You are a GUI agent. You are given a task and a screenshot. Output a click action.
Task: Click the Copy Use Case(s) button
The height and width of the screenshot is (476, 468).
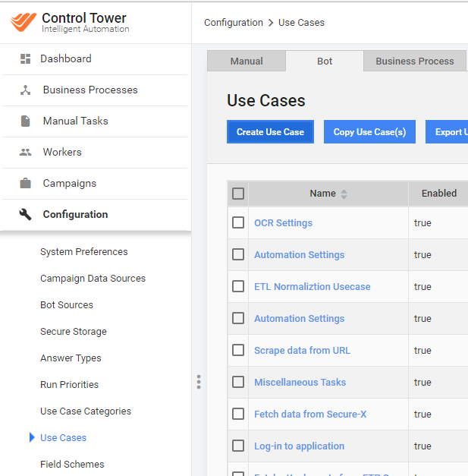tap(369, 132)
